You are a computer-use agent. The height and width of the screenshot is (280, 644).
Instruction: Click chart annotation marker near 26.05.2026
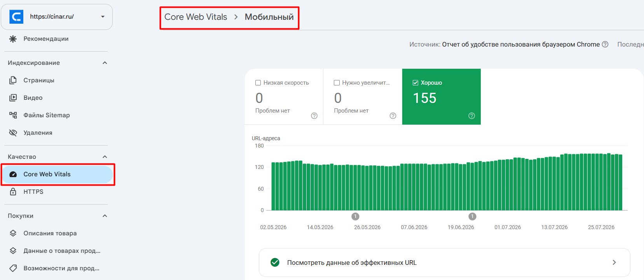click(x=355, y=216)
